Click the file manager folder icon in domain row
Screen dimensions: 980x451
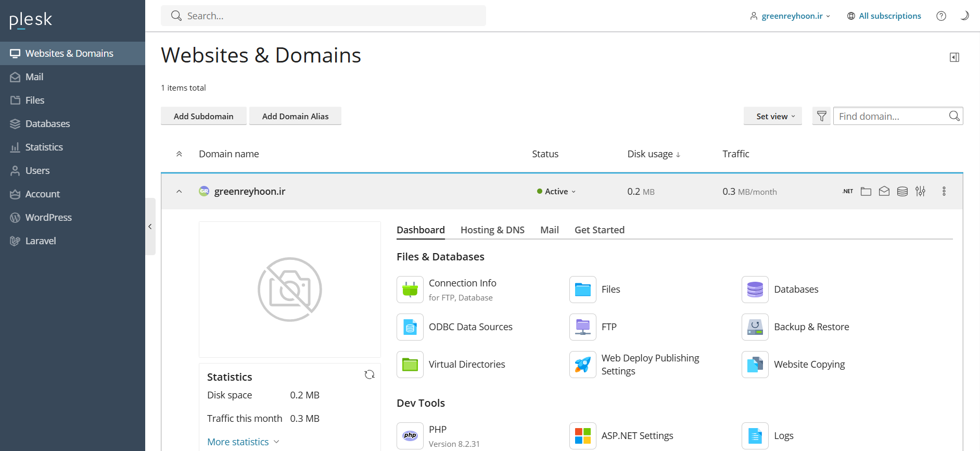pos(866,191)
